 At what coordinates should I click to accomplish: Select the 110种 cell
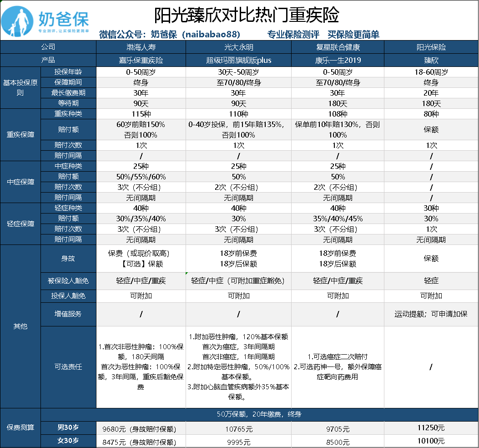238,114
